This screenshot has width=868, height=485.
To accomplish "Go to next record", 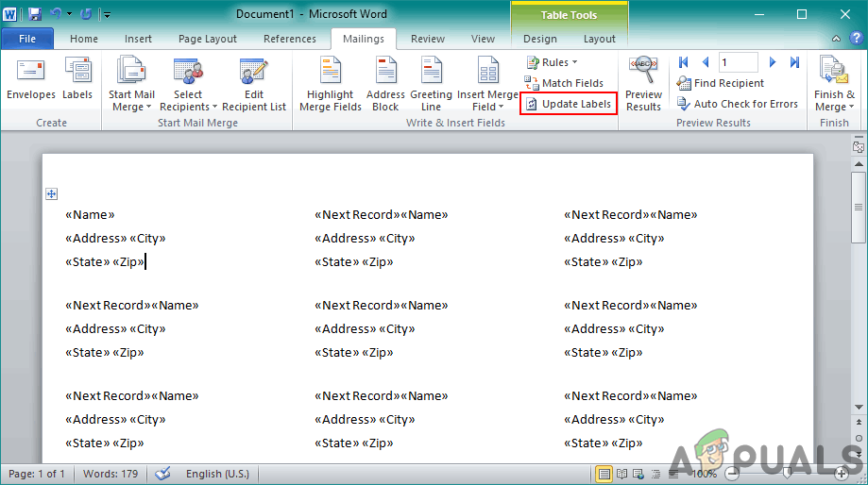I will [x=773, y=62].
